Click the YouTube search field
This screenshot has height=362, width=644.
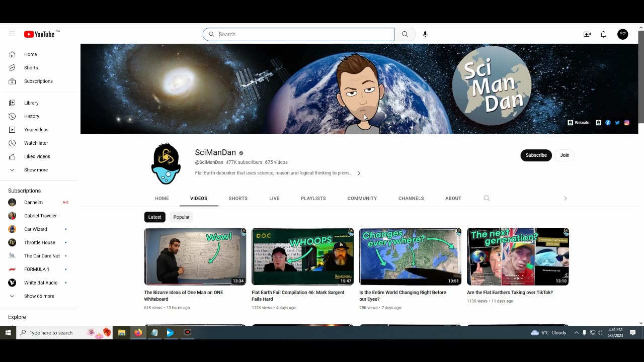(298, 34)
